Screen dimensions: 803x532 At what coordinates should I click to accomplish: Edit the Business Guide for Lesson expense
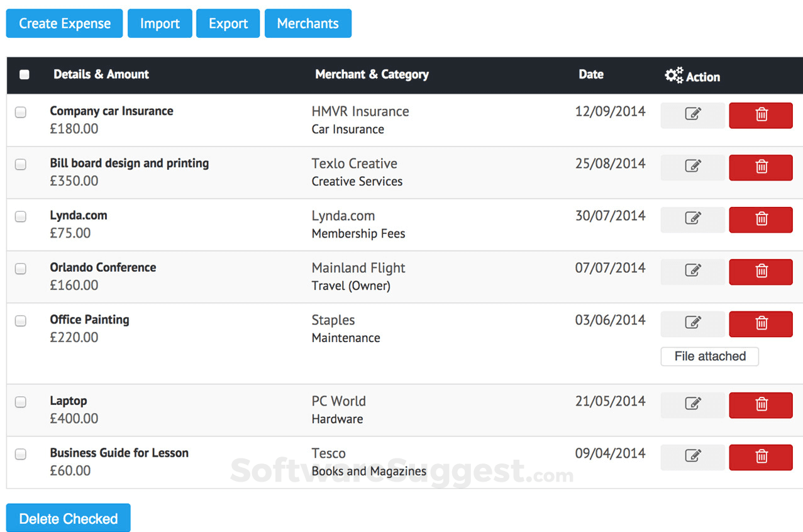692,457
